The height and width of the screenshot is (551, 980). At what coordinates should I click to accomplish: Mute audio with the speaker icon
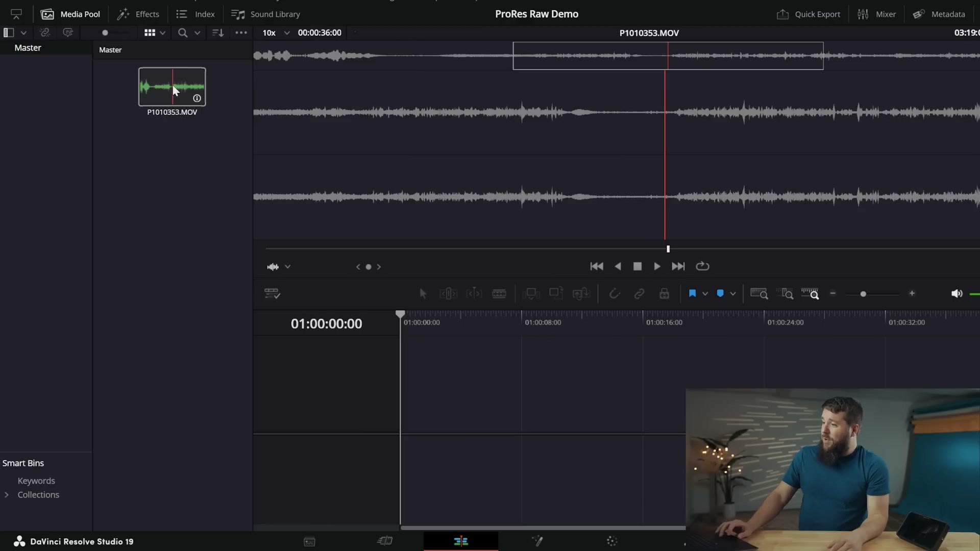(957, 293)
